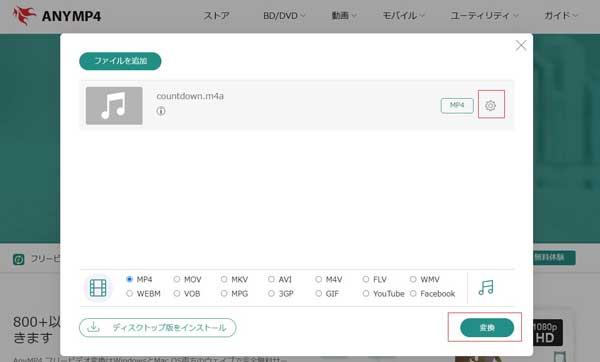Click the music note thumbnail of countdown.m4a
The width and height of the screenshot is (600, 362).
[x=114, y=106]
